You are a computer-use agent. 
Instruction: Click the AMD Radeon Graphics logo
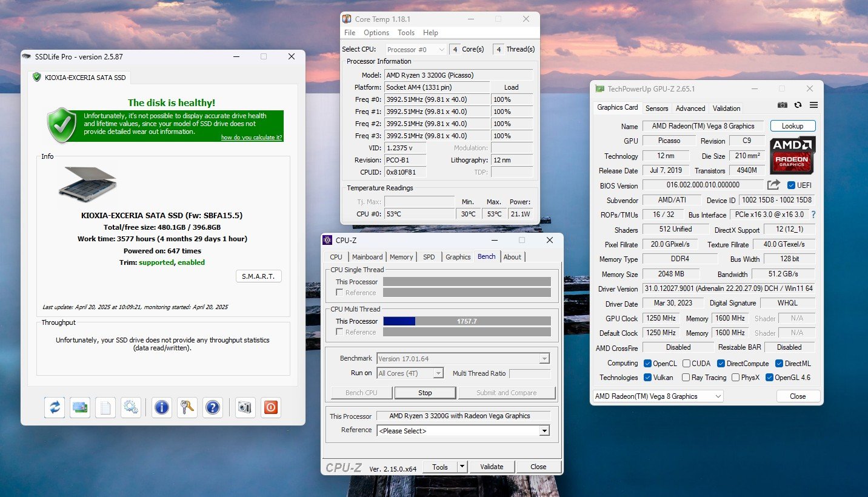793,155
